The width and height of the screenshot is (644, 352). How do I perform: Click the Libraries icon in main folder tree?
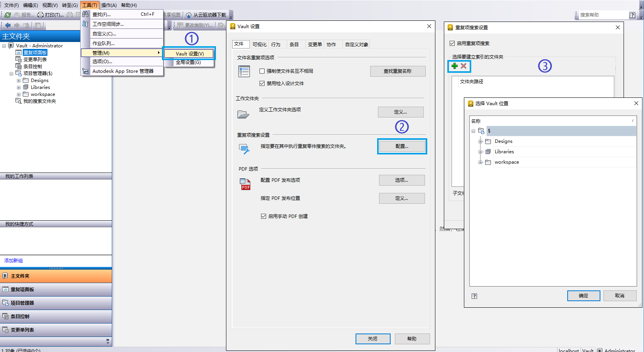tap(26, 87)
